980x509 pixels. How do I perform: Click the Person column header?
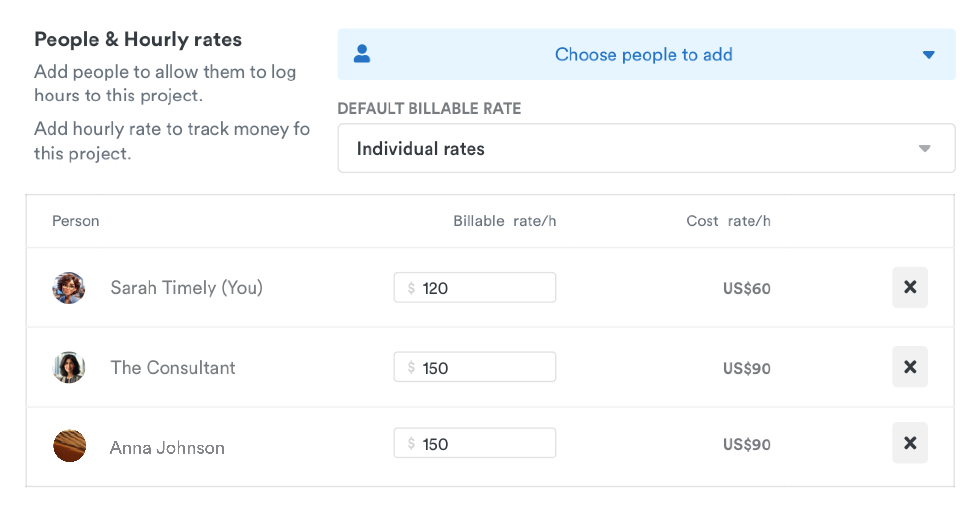[x=76, y=221]
